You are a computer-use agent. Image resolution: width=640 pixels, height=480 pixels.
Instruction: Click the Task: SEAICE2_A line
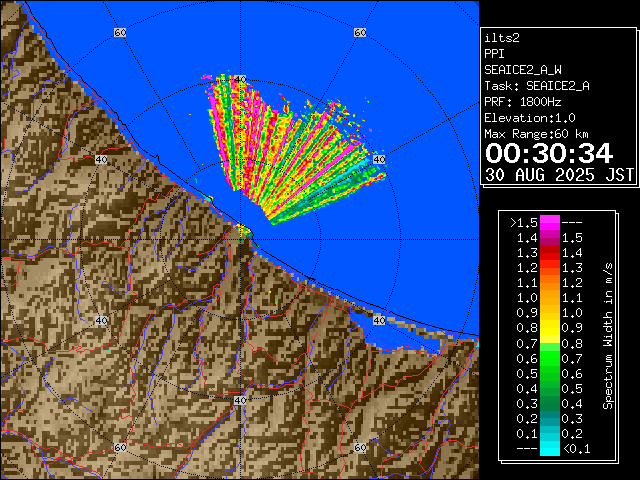point(536,86)
